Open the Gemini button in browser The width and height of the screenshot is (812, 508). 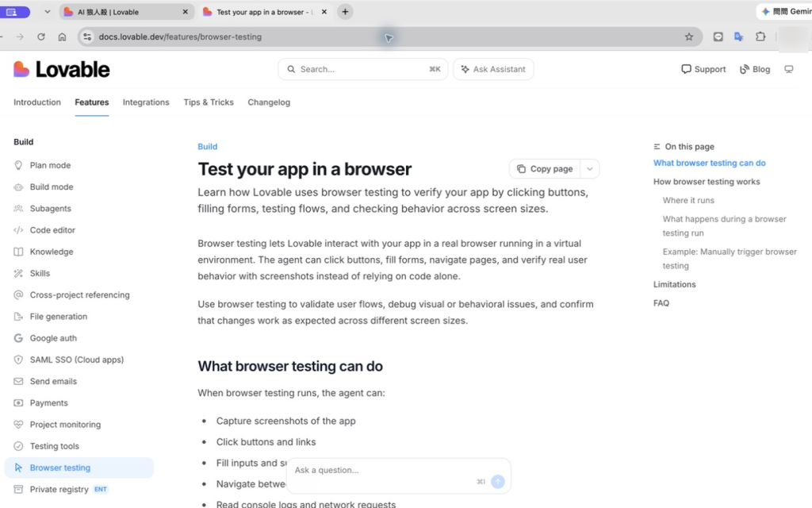[786, 11]
